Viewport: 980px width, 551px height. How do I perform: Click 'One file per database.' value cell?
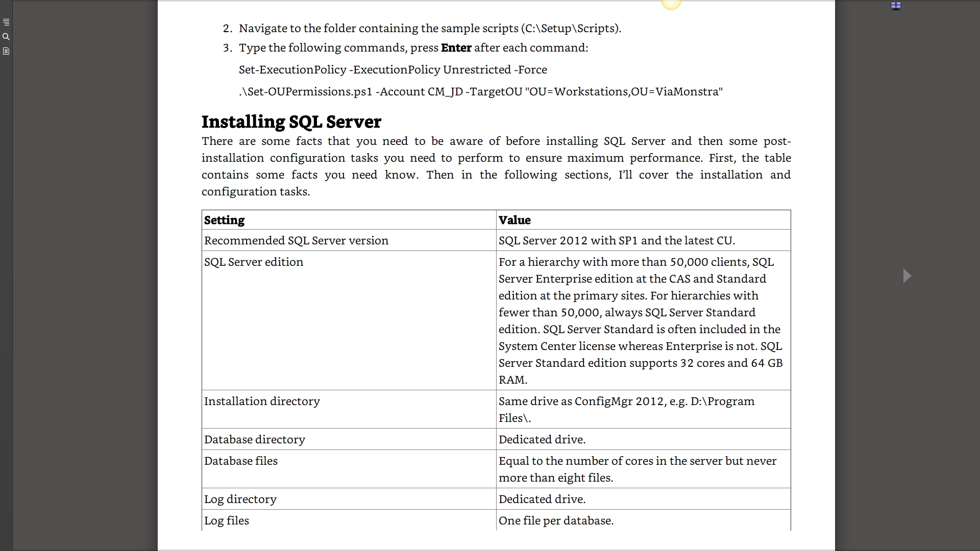pyautogui.click(x=556, y=521)
